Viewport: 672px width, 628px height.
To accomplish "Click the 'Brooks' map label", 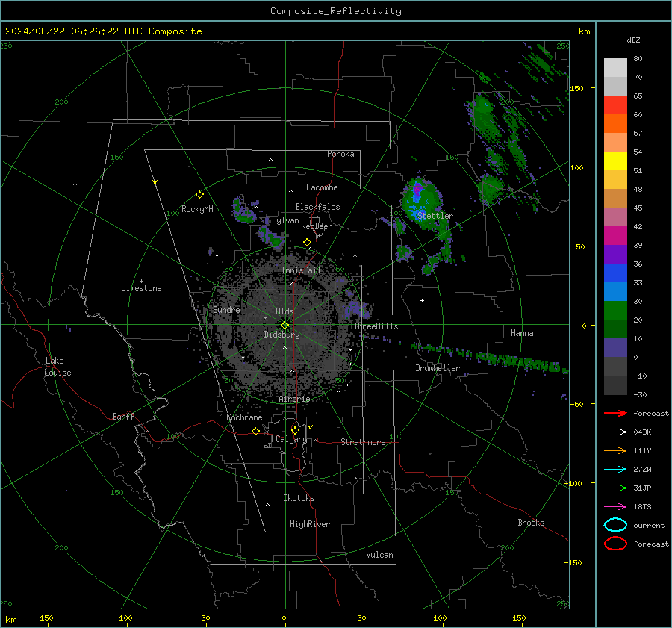I will [x=531, y=523].
